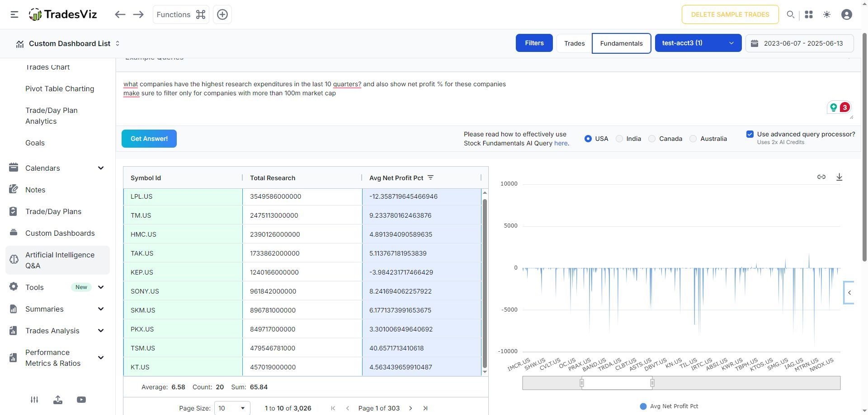This screenshot has width=868, height=415.
Task: Go forward with the right arrow
Action: [138, 14]
